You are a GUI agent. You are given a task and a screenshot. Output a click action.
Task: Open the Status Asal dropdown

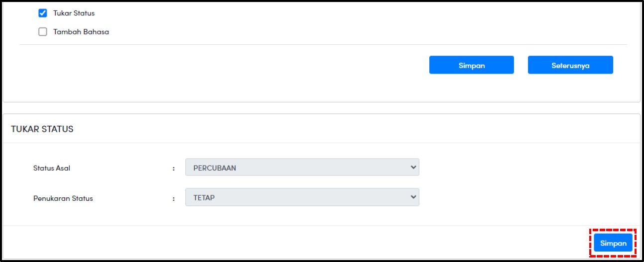[x=302, y=168]
